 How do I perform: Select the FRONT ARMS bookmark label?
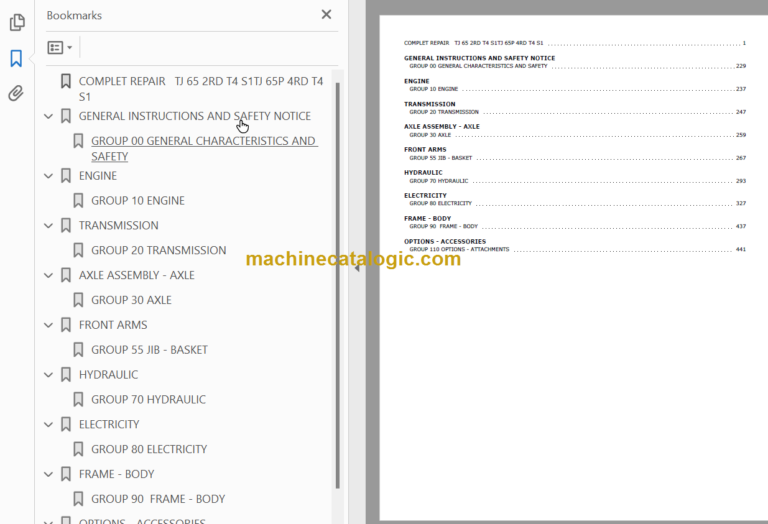[113, 325]
